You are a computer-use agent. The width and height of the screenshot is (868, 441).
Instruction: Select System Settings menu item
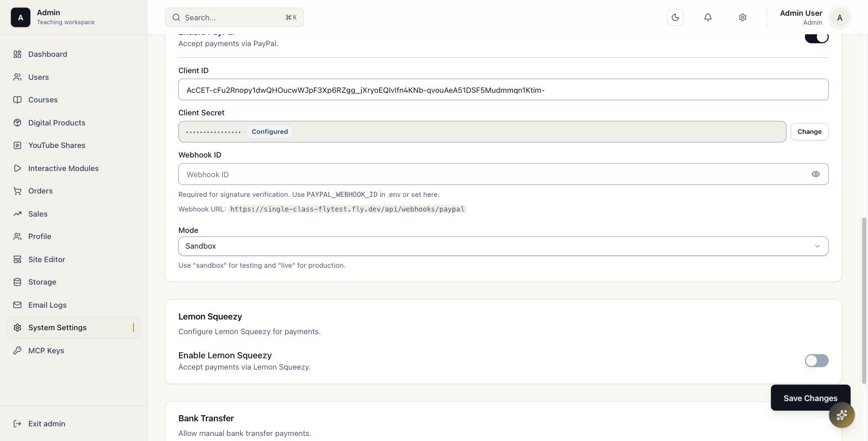coord(73,327)
